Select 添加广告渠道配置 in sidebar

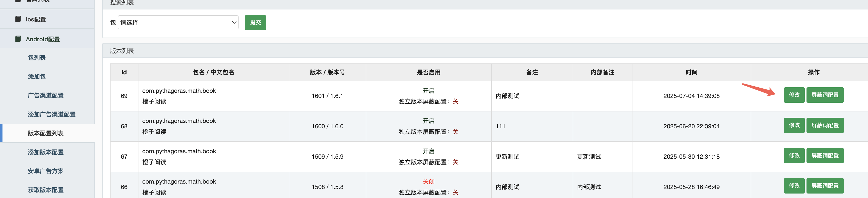point(52,114)
